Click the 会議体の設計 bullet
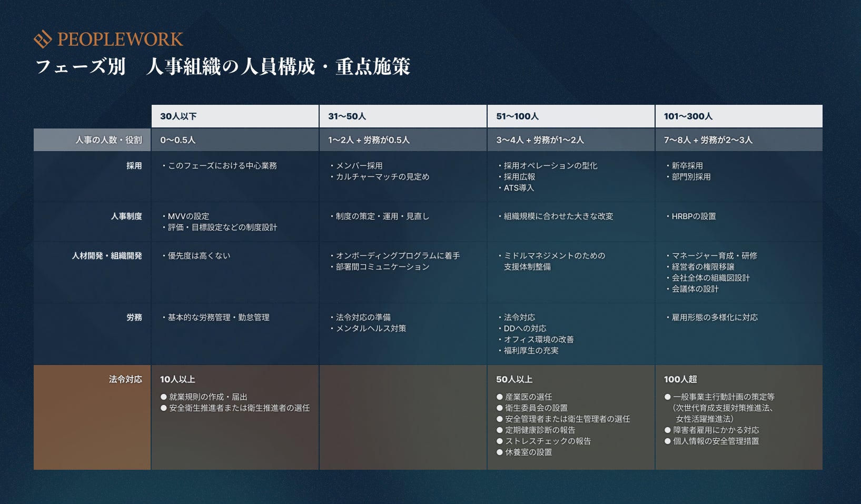This screenshot has width=861, height=504. pos(691,289)
